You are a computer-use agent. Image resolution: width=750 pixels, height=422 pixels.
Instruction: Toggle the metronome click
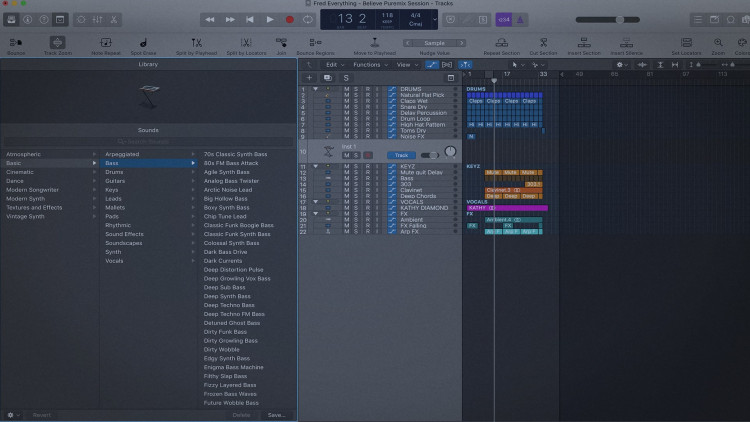[x=520, y=20]
